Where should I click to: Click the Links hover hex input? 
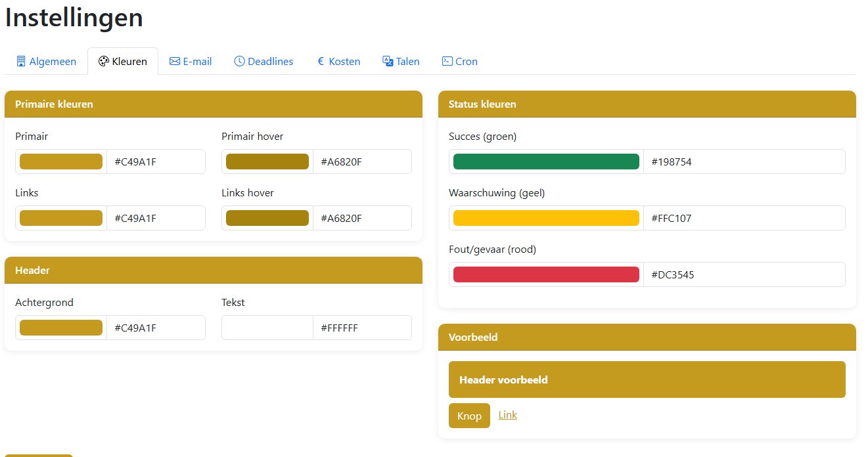[x=362, y=218]
